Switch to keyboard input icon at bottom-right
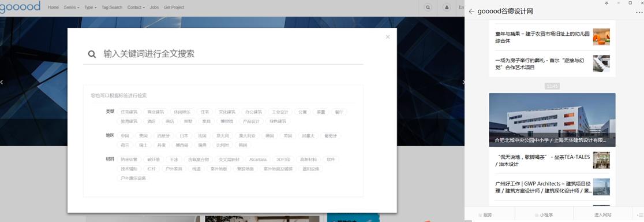The image size is (644, 222). pyautogui.click(x=640, y=215)
